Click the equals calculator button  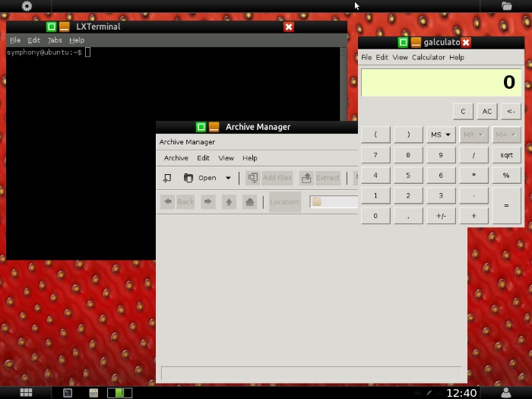pyautogui.click(x=506, y=206)
